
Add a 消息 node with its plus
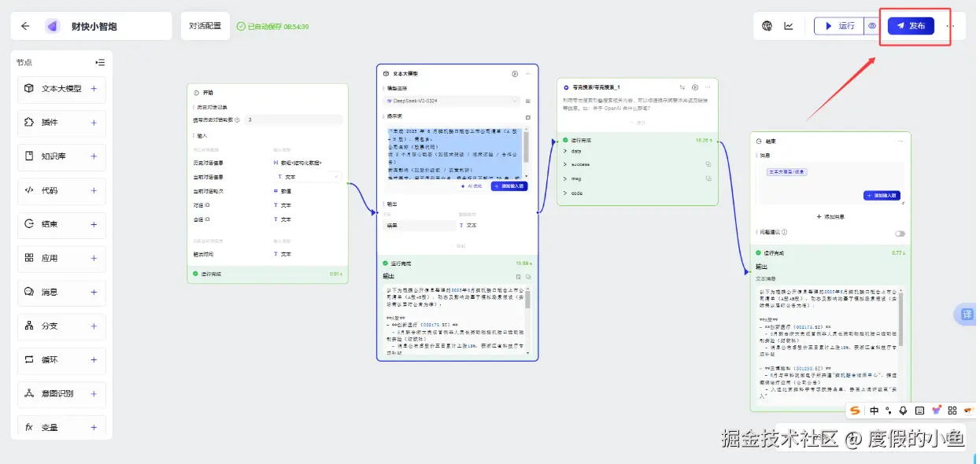coord(94,292)
